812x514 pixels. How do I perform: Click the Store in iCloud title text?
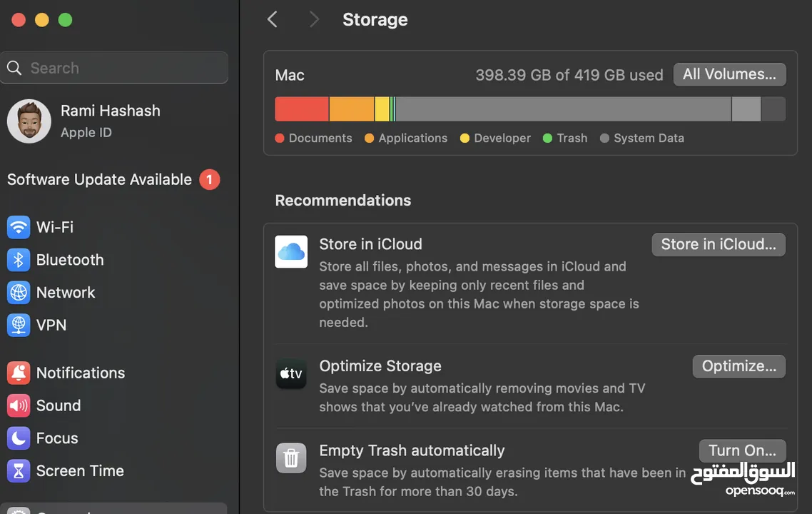click(x=371, y=244)
